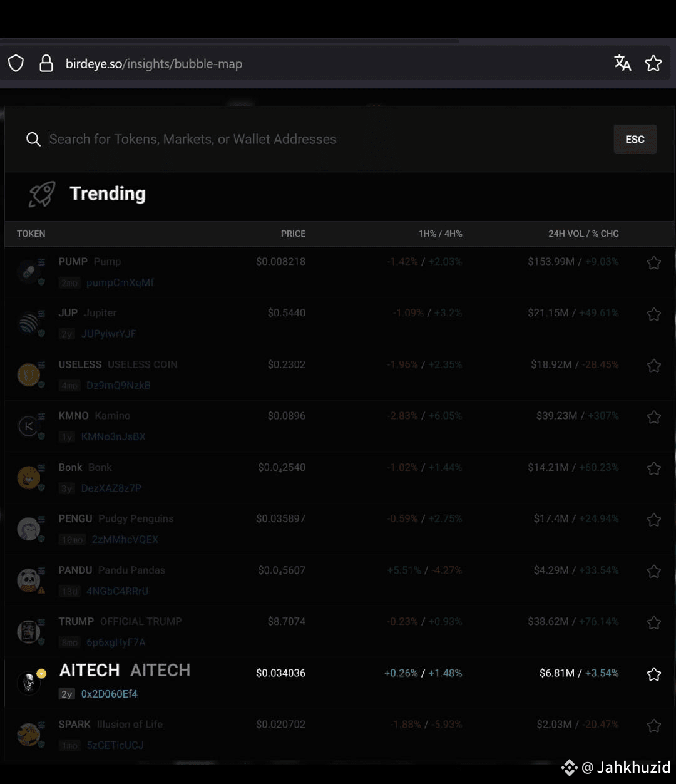Image resolution: width=676 pixels, height=784 pixels.
Task: Open JUP address JUPyiwrYJF
Action: [108, 334]
